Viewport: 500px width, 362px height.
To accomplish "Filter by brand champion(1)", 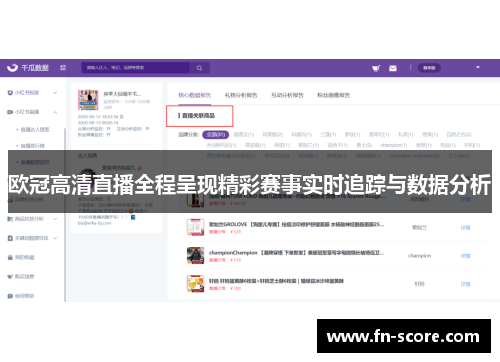I will click(394, 145).
